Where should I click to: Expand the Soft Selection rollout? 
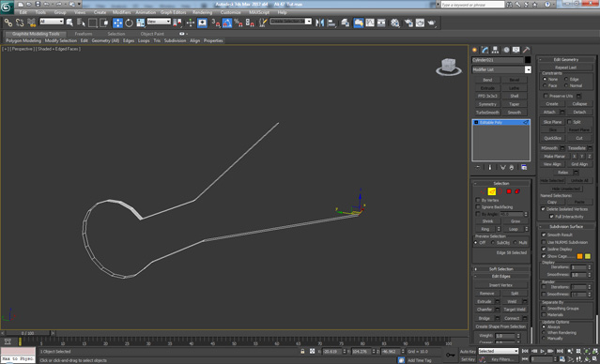point(500,269)
